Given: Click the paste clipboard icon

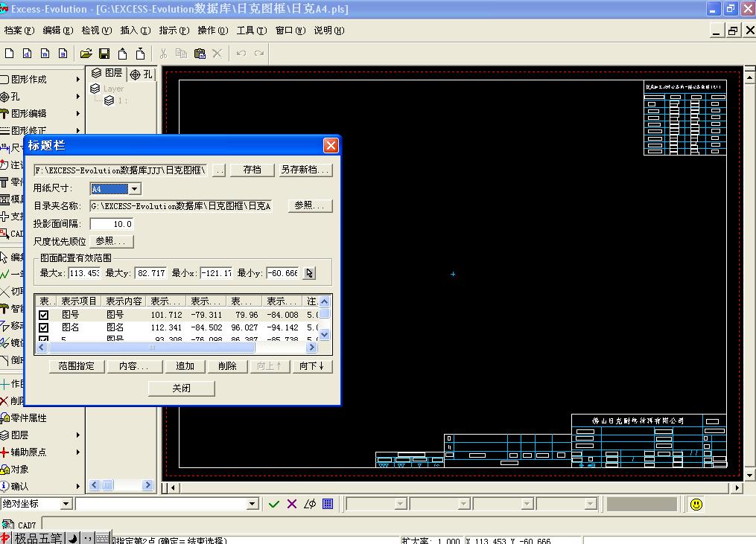Looking at the screenshot, I should (200, 54).
